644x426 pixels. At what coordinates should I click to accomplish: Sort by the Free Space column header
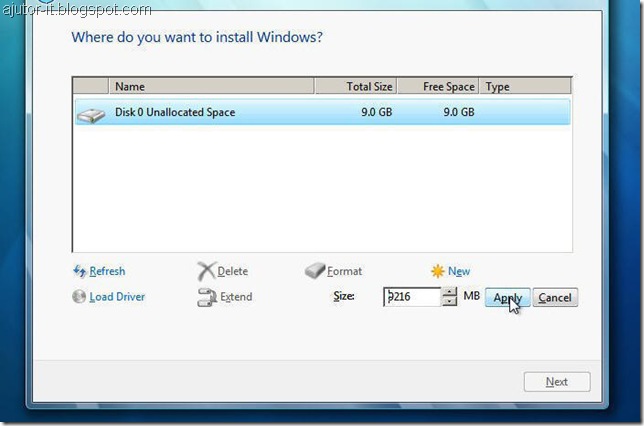(x=438, y=86)
